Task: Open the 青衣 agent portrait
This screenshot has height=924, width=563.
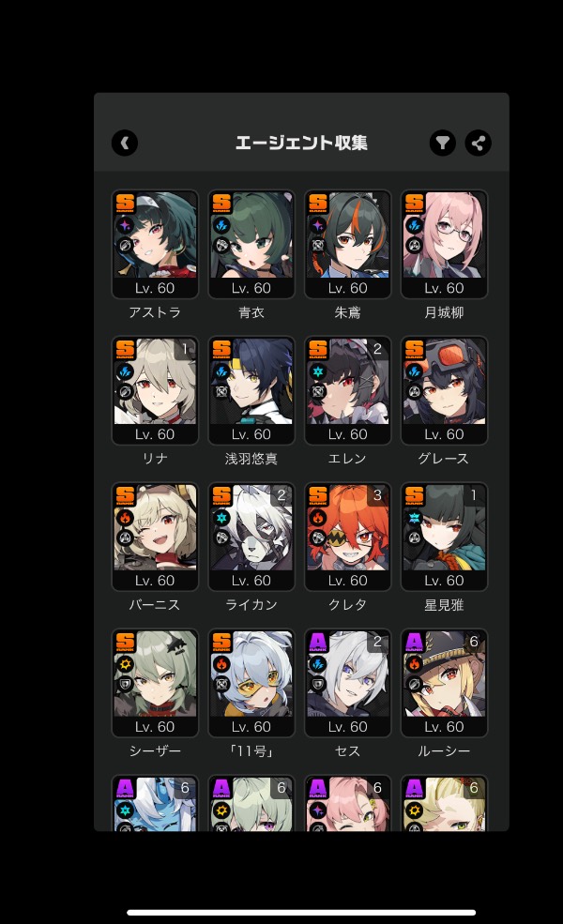Action: click(x=251, y=244)
